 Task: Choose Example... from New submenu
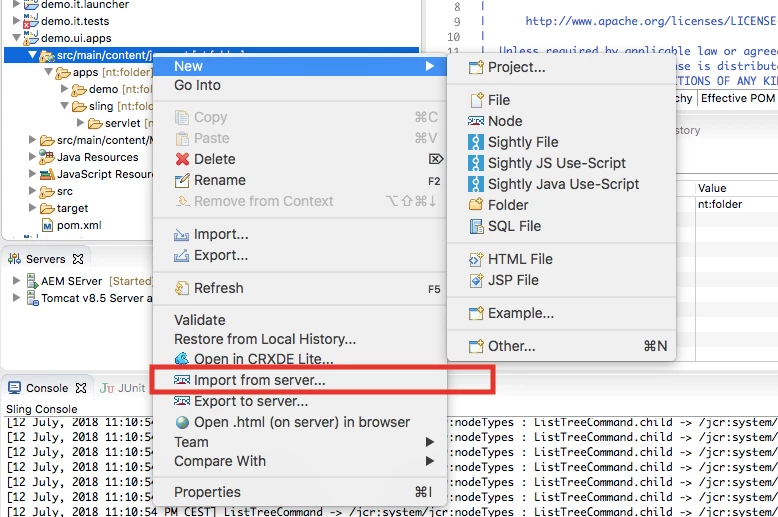562,314
